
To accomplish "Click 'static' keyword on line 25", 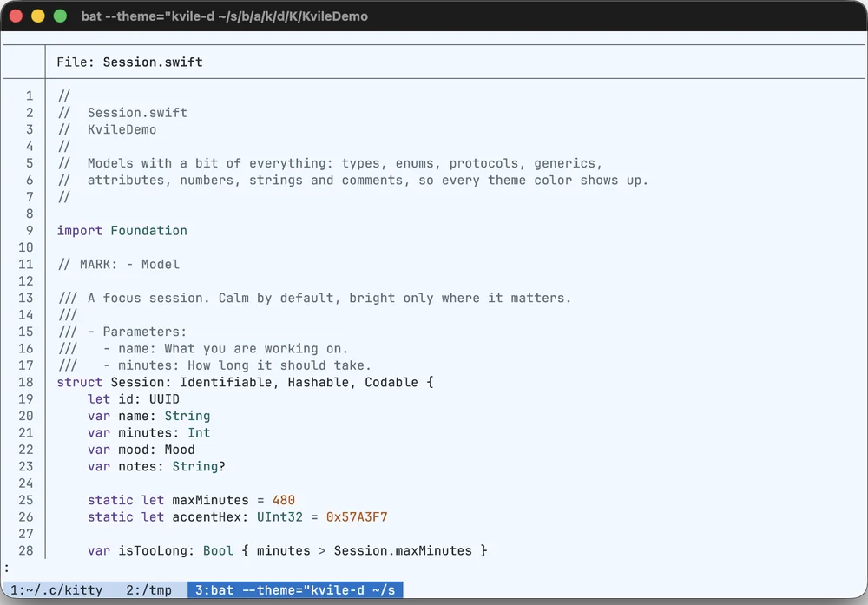I will point(110,500).
